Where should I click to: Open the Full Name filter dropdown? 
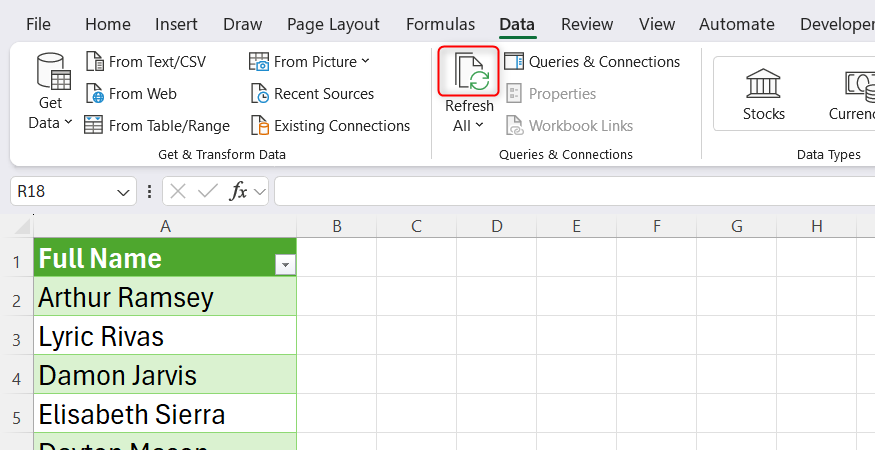click(285, 265)
